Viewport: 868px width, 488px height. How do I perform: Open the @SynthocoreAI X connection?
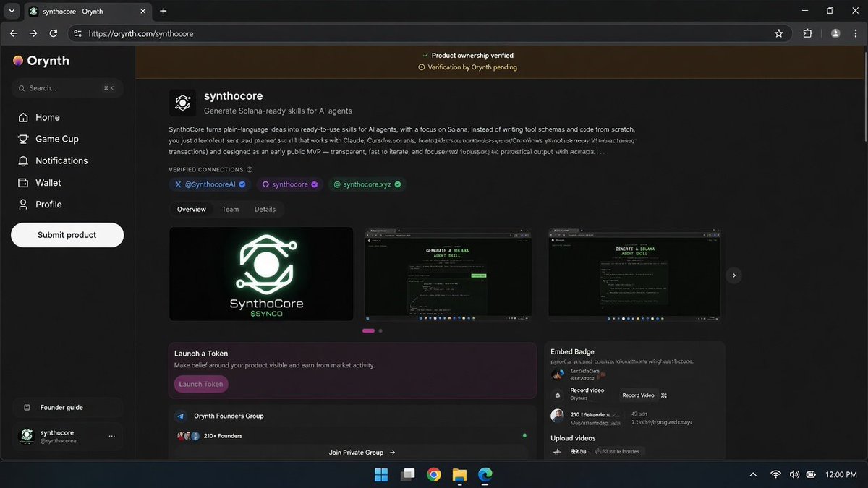(210, 184)
